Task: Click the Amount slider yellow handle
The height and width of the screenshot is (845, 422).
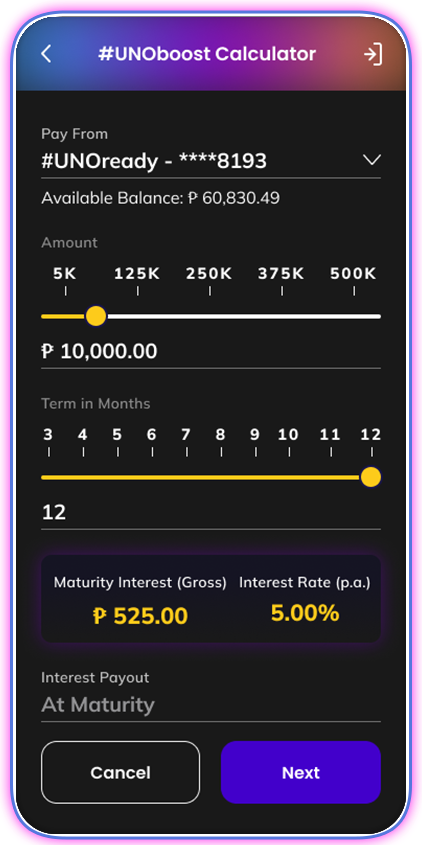Action: click(x=96, y=316)
